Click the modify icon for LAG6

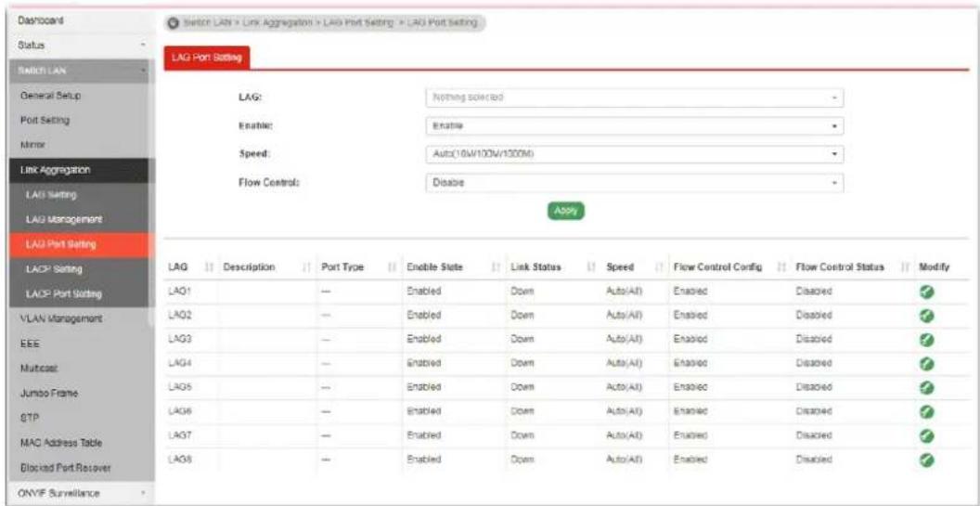click(x=927, y=412)
